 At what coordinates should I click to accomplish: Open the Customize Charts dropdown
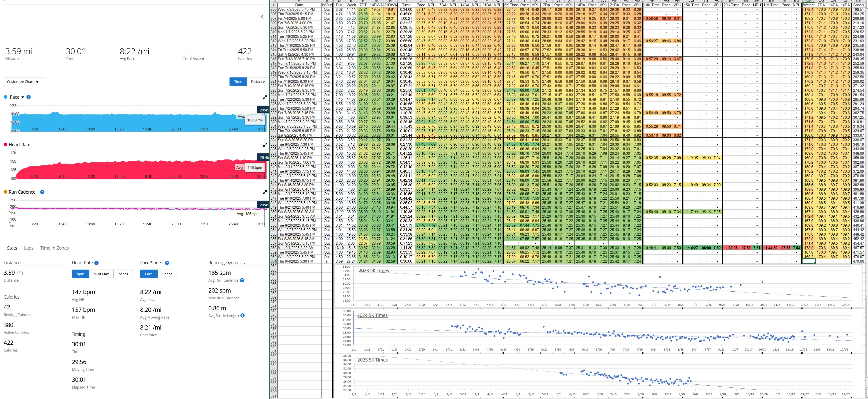(x=24, y=81)
